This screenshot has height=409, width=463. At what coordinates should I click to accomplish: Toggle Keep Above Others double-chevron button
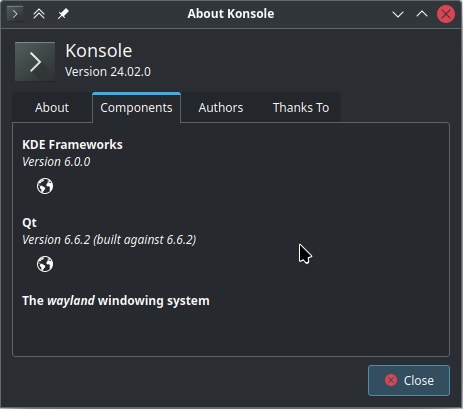(x=39, y=14)
